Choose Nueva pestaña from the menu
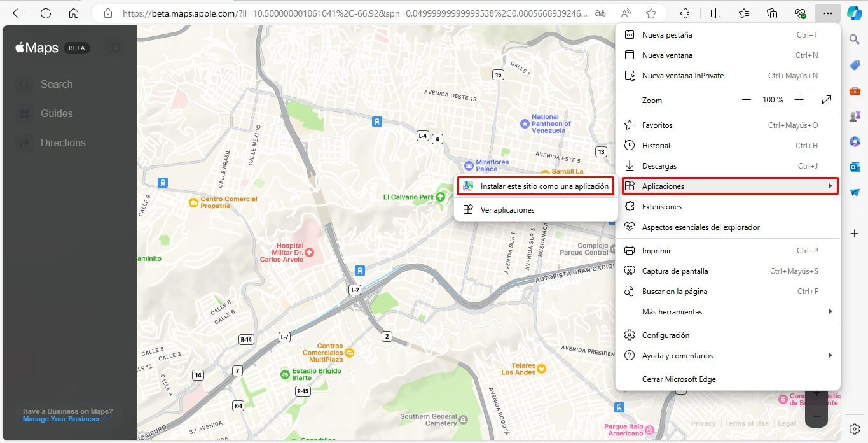Screen dimensions: 868x443 (728, 35)
